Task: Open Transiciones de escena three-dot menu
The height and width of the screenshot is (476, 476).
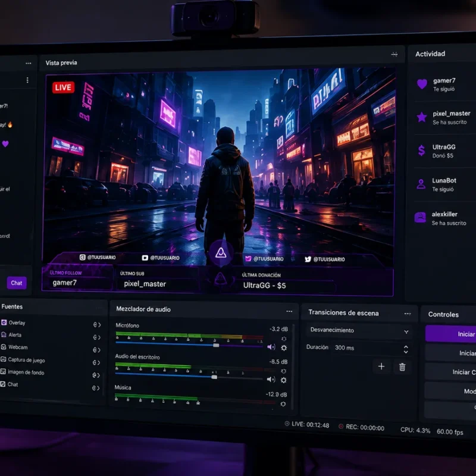Action: (x=408, y=314)
